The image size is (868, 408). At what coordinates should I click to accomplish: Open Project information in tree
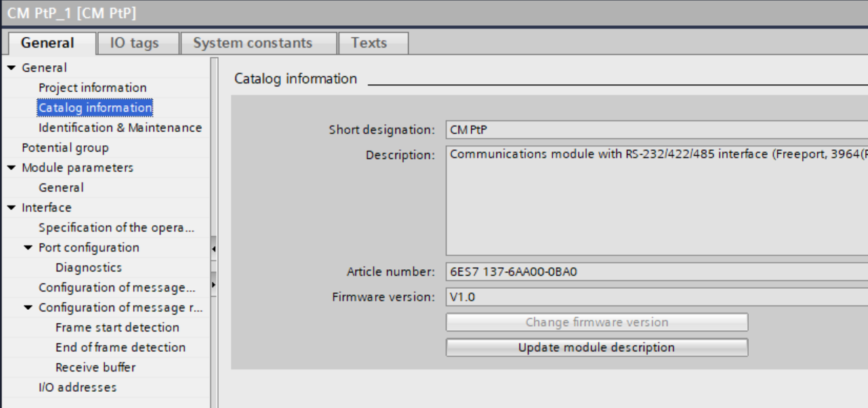click(93, 88)
